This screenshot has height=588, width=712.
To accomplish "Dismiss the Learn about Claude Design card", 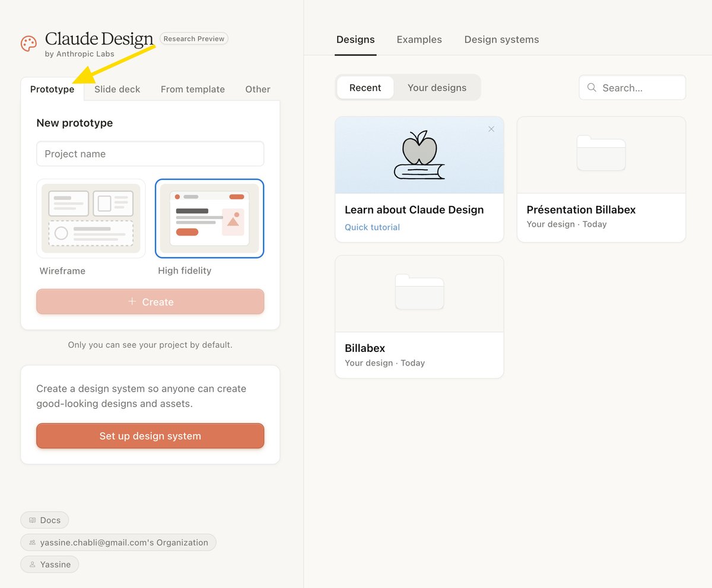I will [491, 129].
